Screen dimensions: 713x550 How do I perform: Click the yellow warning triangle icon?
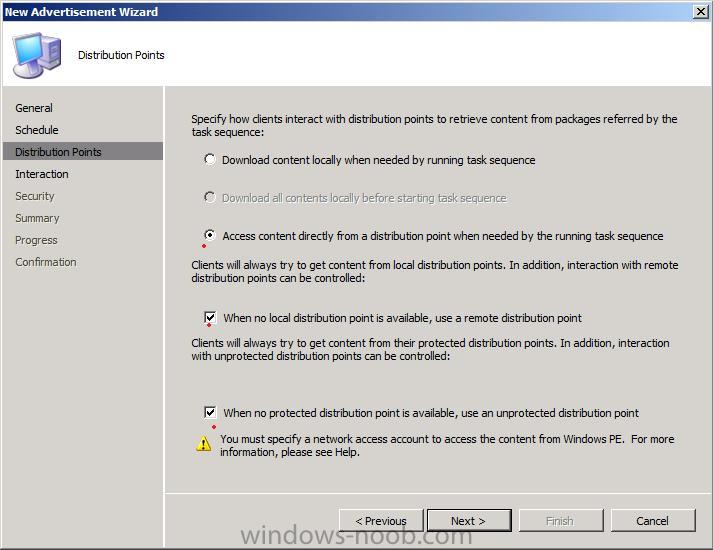203,444
